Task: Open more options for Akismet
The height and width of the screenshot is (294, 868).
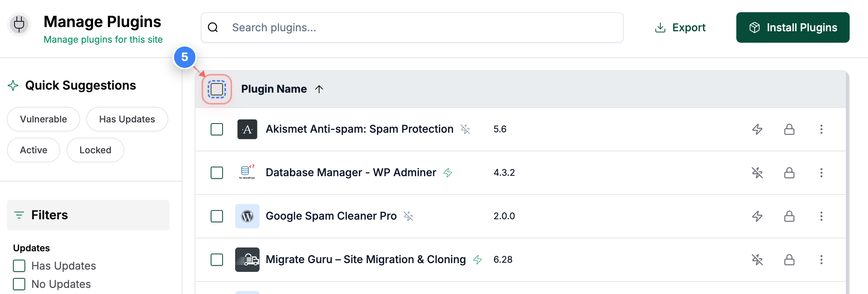Action: pos(821,129)
